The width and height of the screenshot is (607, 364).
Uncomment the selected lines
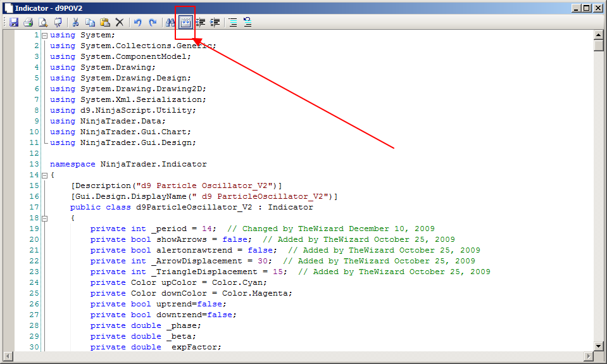point(247,22)
